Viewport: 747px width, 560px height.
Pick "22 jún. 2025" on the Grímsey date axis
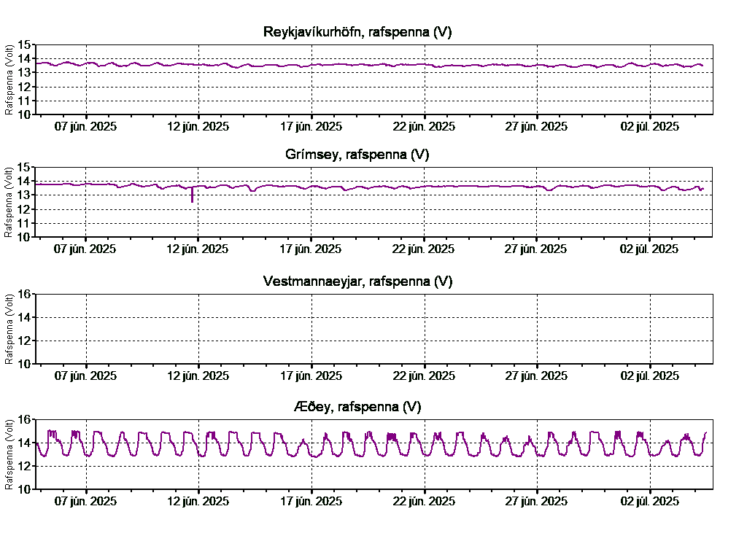tap(424, 249)
